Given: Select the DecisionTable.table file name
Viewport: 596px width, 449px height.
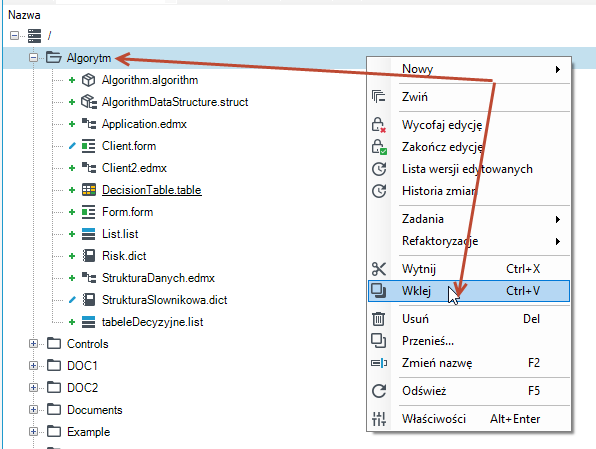Looking at the screenshot, I should point(152,190).
